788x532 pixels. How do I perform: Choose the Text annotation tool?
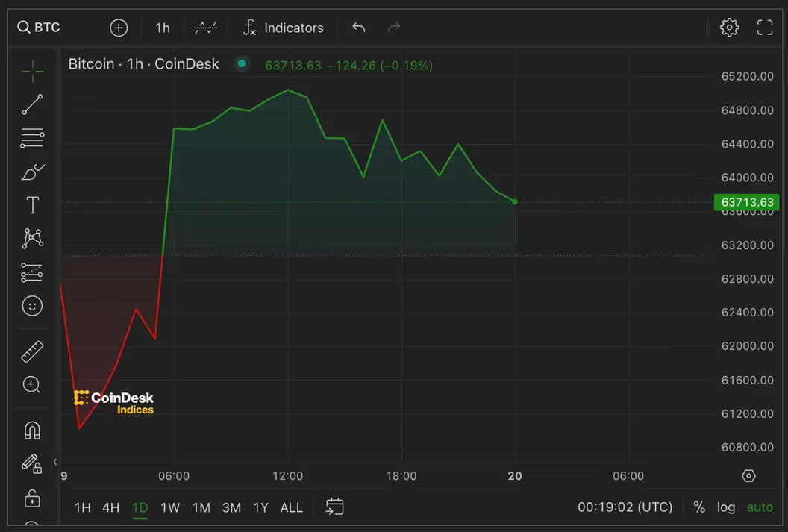click(32, 205)
